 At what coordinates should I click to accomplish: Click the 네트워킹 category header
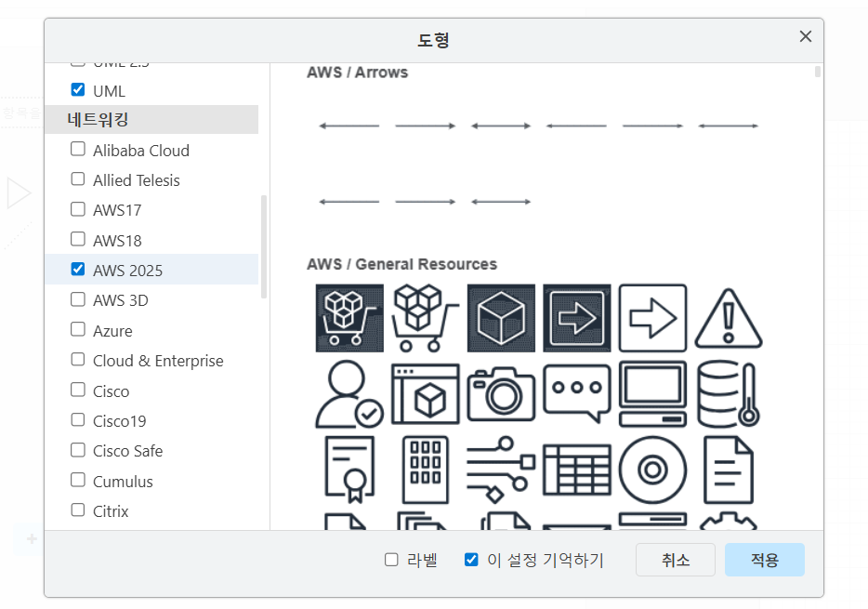click(151, 120)
